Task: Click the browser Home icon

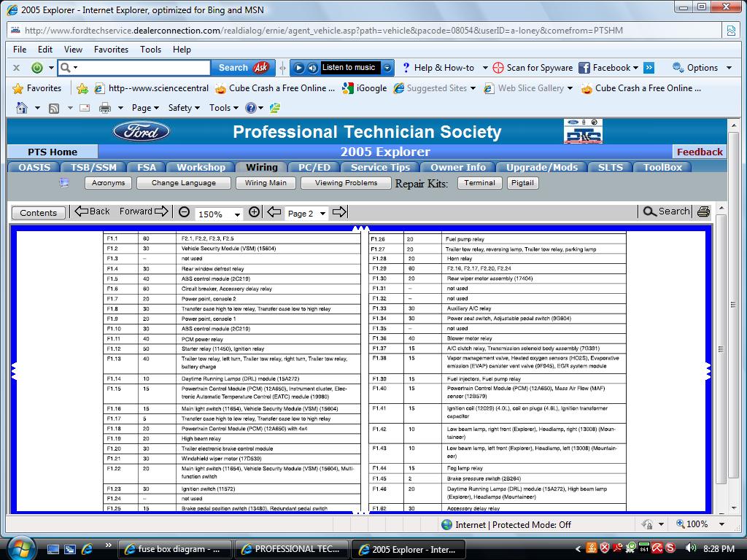Action: click(22, 108)
